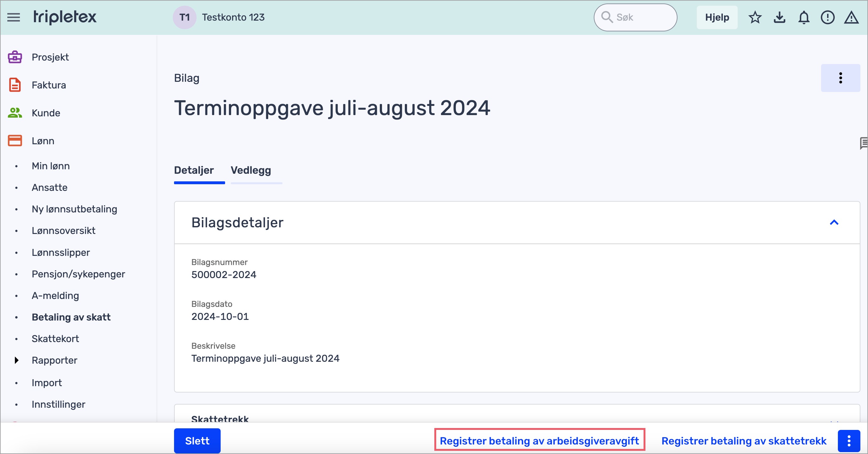Open Pensjon/sykepenger

click(78, 274)
